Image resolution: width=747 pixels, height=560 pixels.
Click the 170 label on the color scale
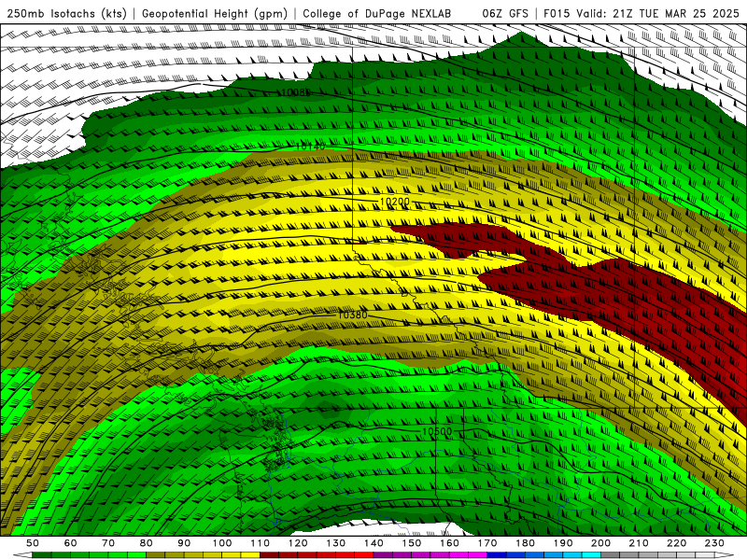[x=487, y=543]
